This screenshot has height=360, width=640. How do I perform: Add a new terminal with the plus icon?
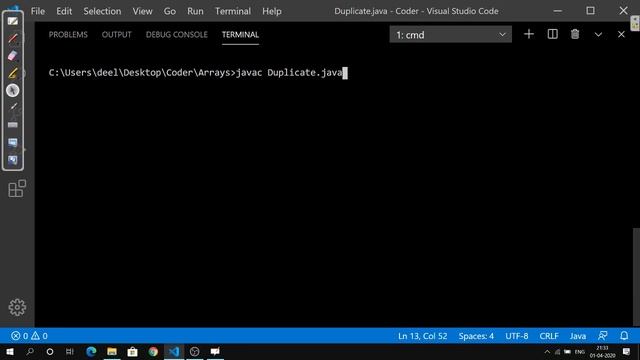[x=529, y=34]
